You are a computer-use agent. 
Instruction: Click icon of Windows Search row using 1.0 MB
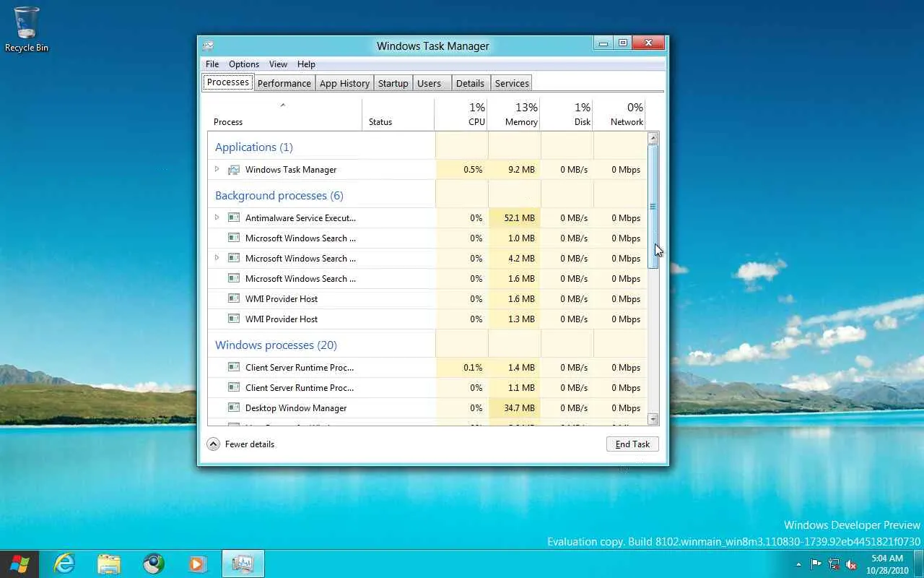[233, 238]
